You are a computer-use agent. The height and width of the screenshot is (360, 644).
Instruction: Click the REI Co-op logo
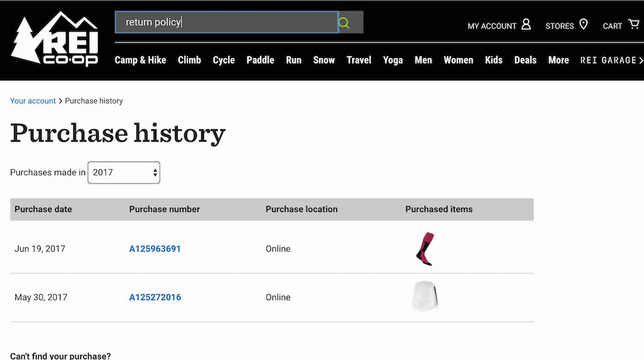(x=55, y=40)
